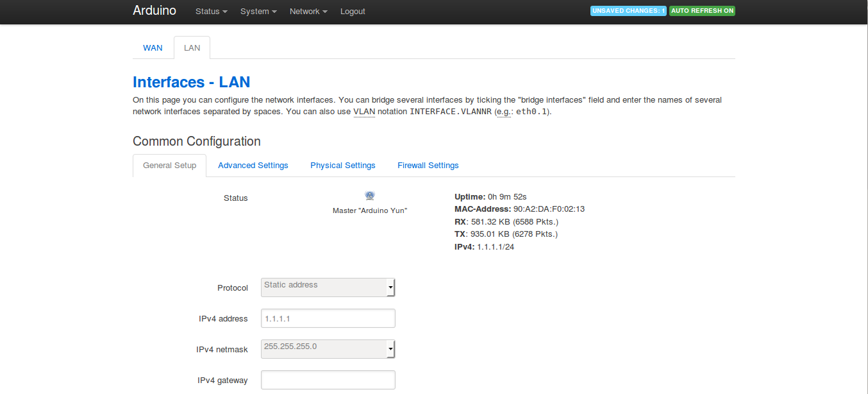Click the IPv4 1.1.1.1/24 status text

point(484,246)
